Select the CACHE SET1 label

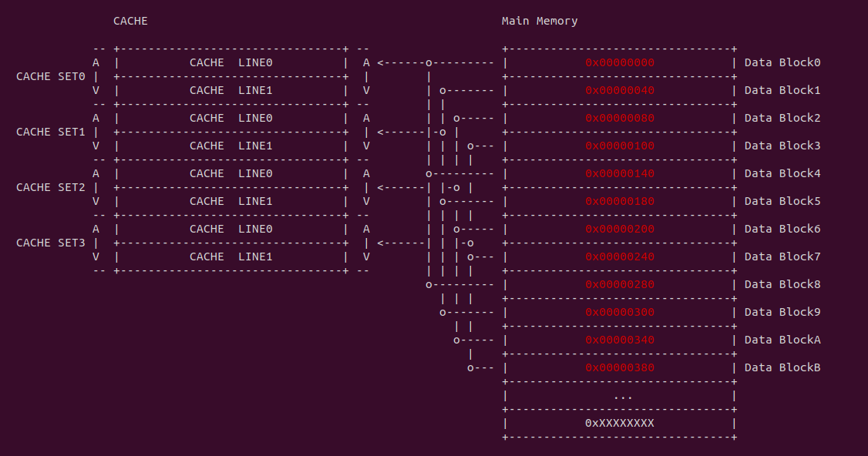point(51,132)
